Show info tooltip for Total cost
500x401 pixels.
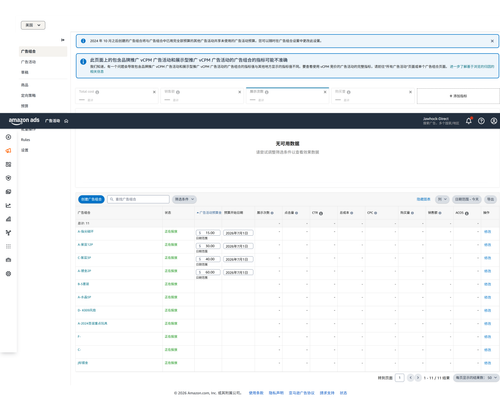tap(97, 92)
